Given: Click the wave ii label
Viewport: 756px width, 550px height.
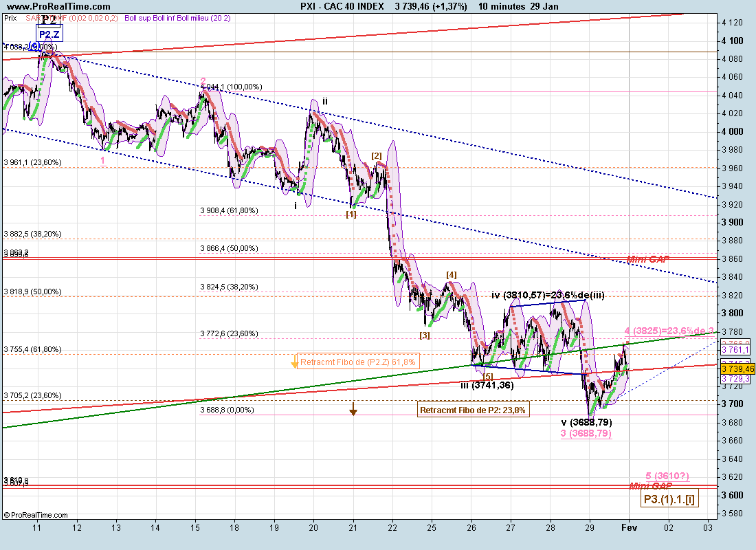Looking at the screenshot, I should [x=325, y=101].
